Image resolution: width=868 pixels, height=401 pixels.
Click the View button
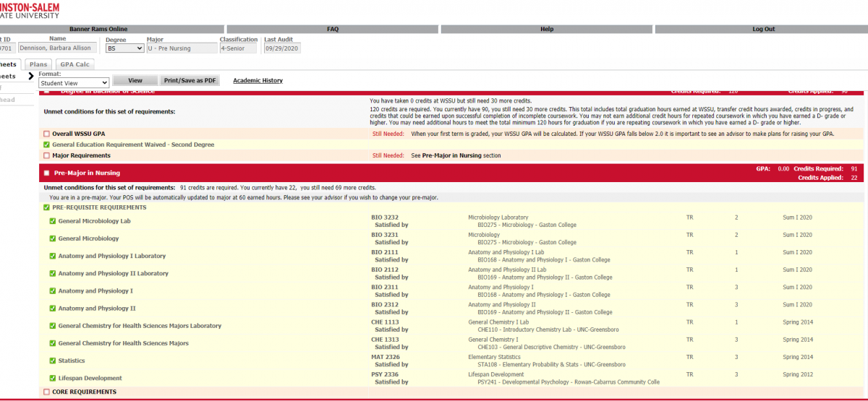135,81
